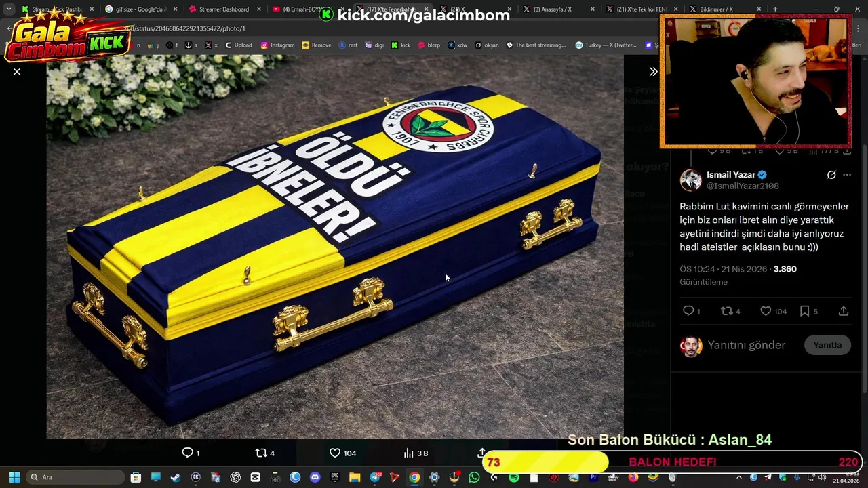
Task: Open Epic Games launcher in taskbar
Action: pyautogui.click(x=335, y=477)
